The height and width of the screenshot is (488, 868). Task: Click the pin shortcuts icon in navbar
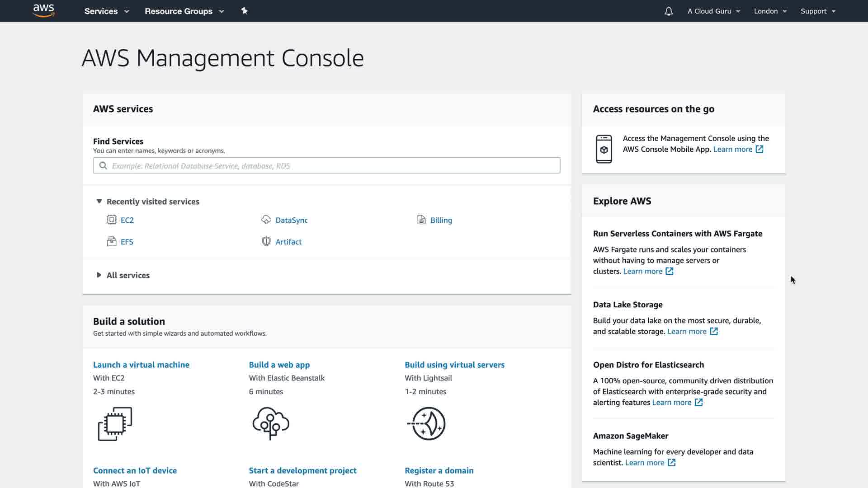pos(245,11)
